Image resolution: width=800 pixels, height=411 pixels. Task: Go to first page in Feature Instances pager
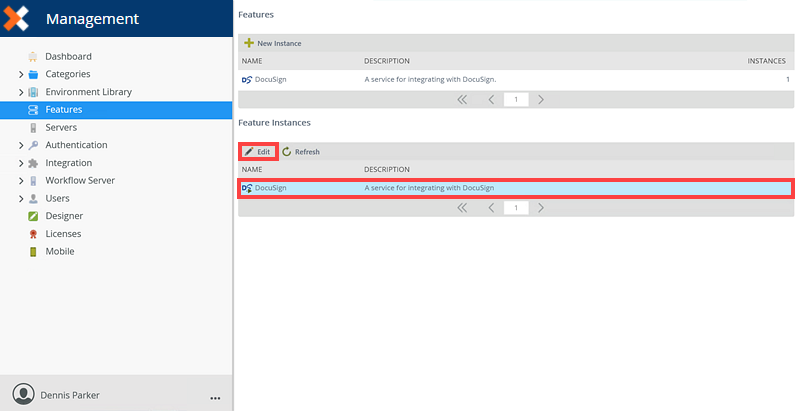pyautogui.click(x=462, y=208)
